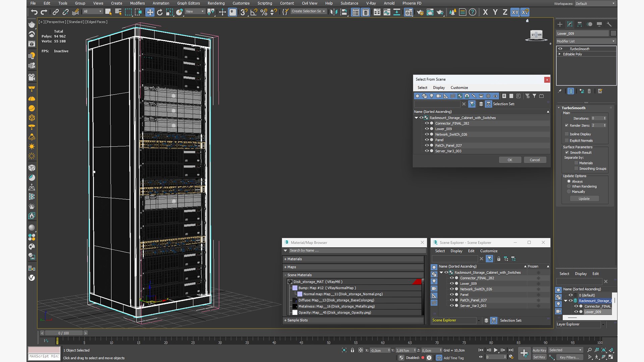Expand the Editable Poly modifier entry
This screenshot has width=644, height=362.
(x=559, y=54)
